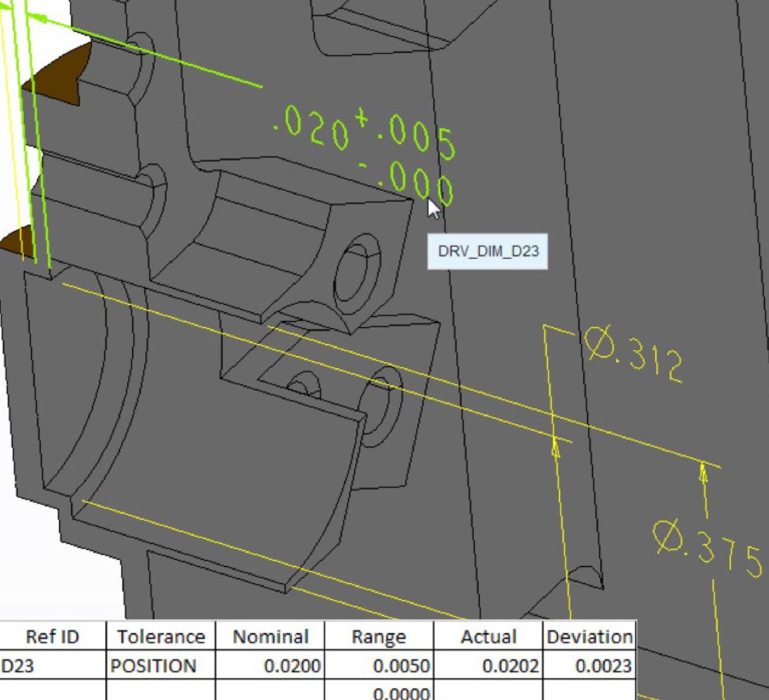Click the Nominal column header

coord(270,637)
